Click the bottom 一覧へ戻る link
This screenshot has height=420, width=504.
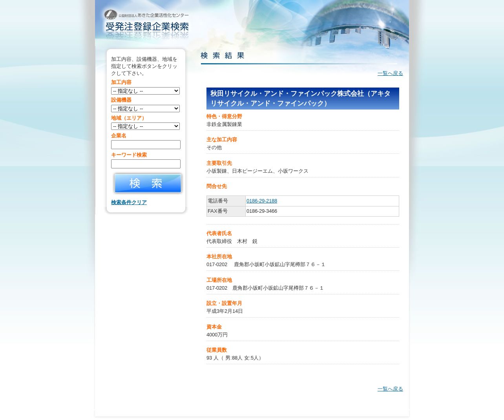click(390, 389)
